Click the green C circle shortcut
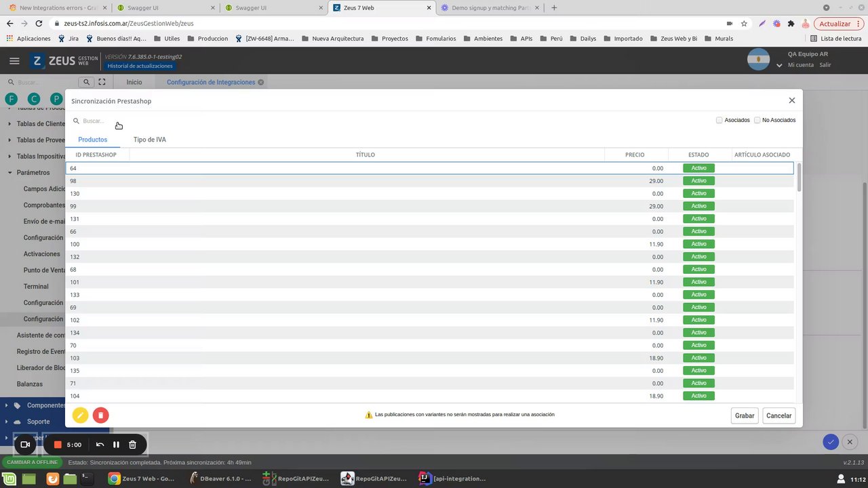 click(34, 99)
